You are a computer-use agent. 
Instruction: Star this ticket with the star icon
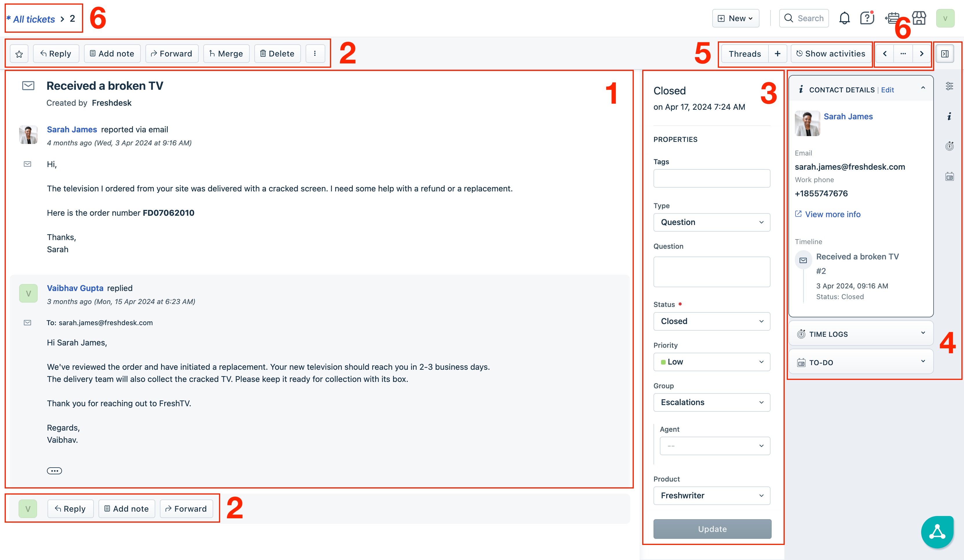click(19, 54)
